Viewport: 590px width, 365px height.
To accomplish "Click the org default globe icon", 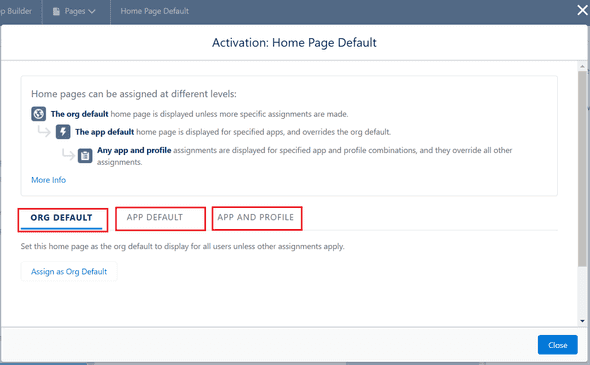I will 38,114.
